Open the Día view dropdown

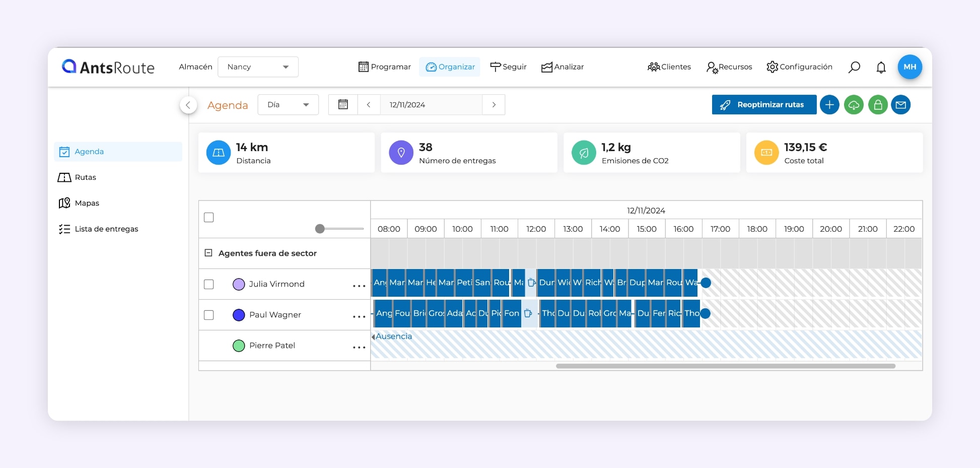point(288,105)
